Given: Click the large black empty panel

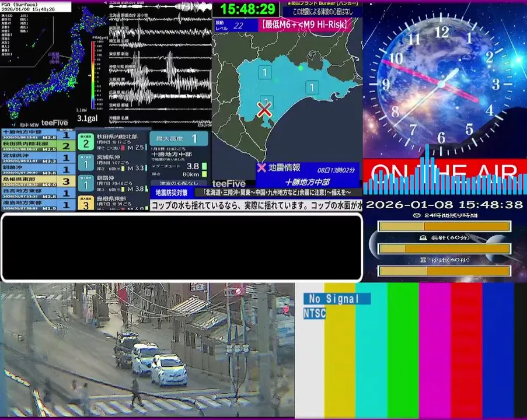Looking at the screenshot, I should point(182,247).
